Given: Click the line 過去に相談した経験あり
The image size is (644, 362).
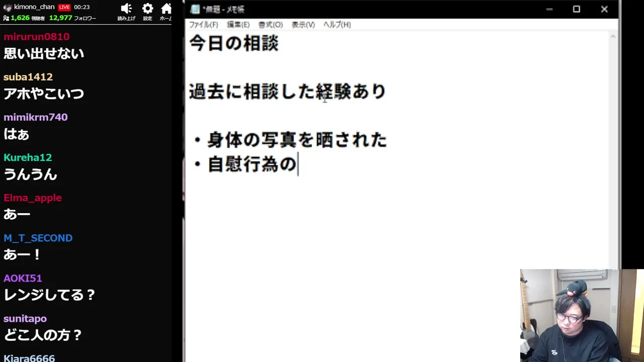Looking at the screenshot, I should (287, 92).
